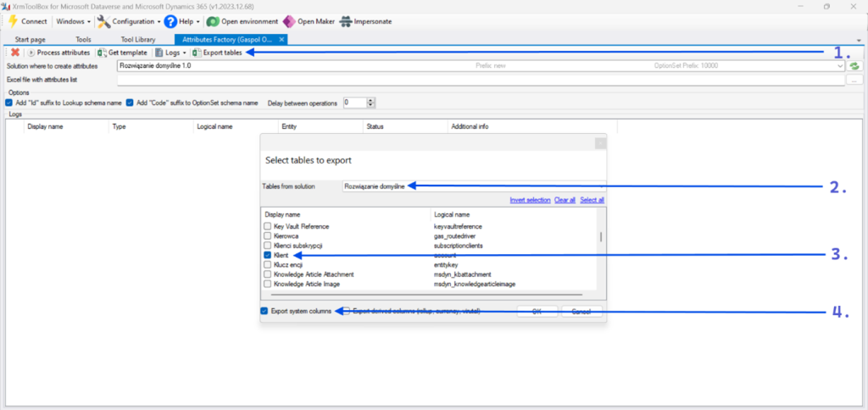Close the Attributes Factory tab
The image size is (868, 410).
[x=281, y=39]
